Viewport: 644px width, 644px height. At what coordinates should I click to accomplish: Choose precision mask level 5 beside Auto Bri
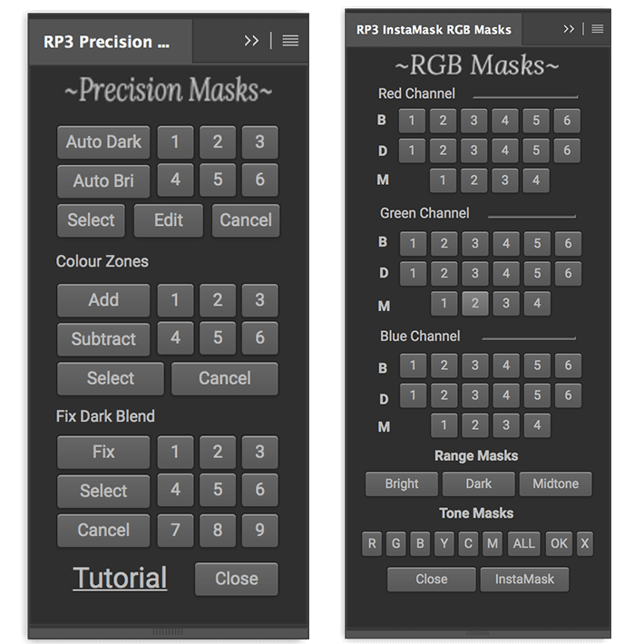tap(218, 180)
